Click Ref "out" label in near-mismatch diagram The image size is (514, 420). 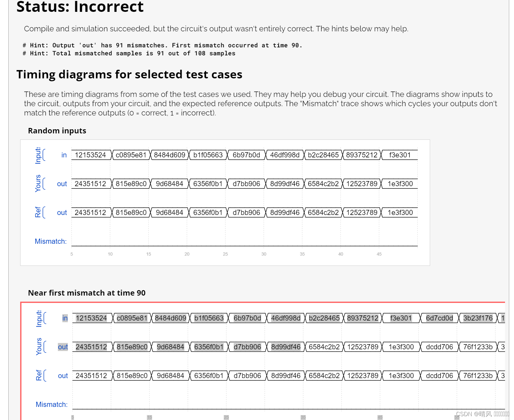(63, 376)
